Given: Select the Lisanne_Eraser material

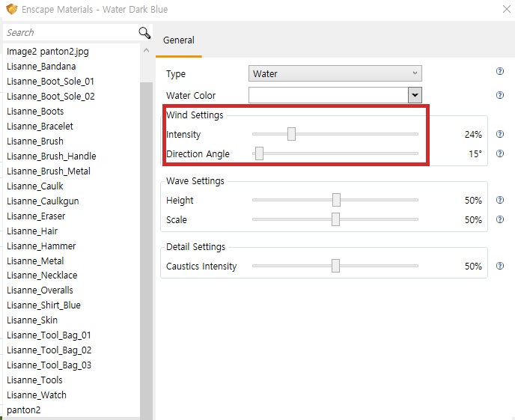Looking at the screenshot, I should pyautogui.click(x=36, y=216).
